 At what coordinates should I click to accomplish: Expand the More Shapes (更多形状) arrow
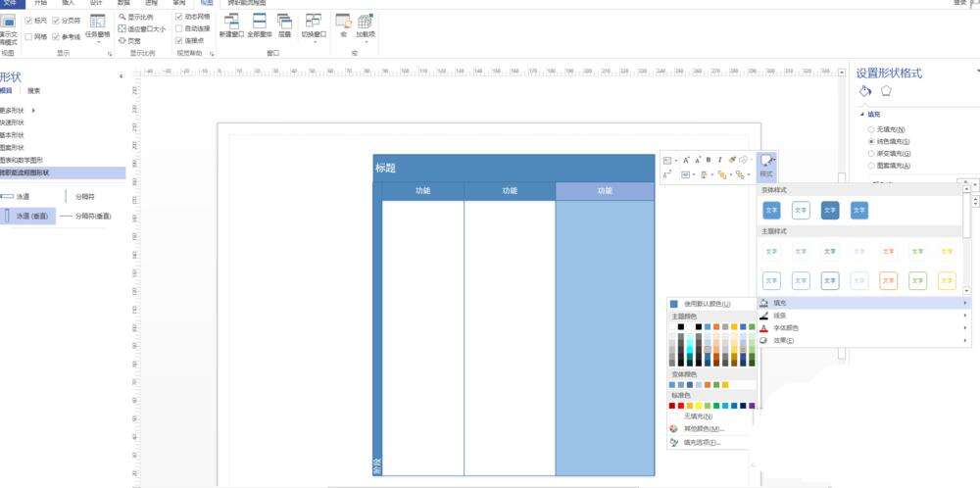(x=33, y=111)
